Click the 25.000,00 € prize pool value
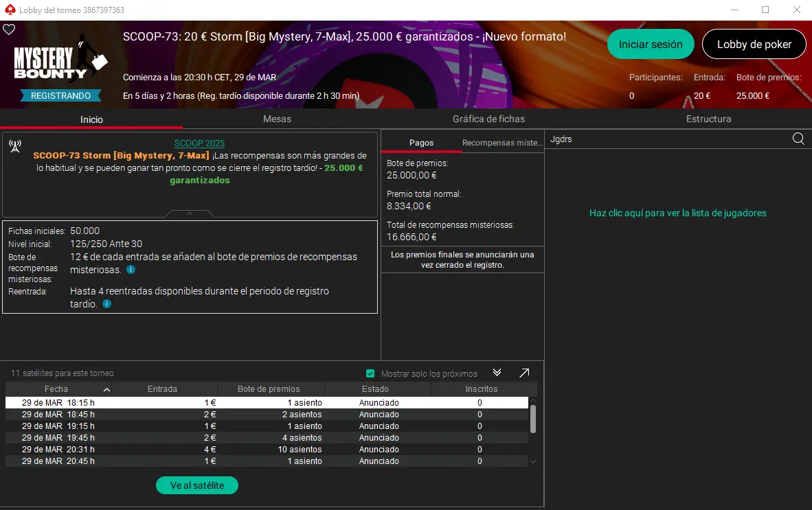Viewport: 812px width, 510px height. click(411, 175)
